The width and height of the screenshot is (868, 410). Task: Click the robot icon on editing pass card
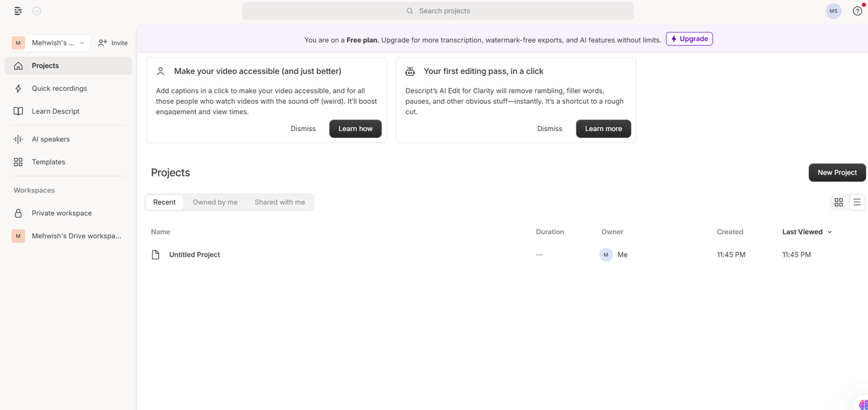click(x=410, y=71)
